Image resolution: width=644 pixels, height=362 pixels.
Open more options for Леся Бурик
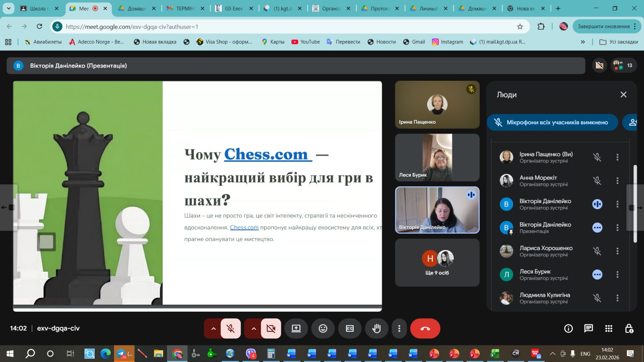(x=617, y=275)
